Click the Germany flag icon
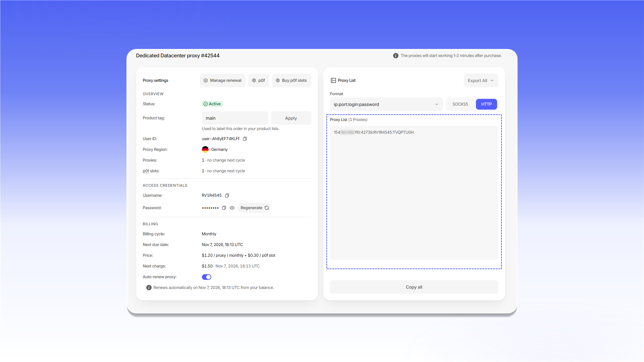 coord(205,149)
